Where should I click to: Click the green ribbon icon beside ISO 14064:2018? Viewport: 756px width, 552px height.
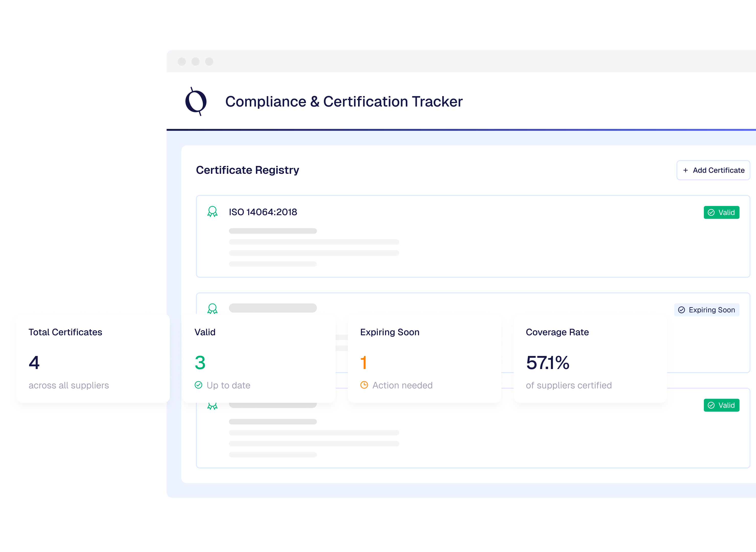tap(213, 212)
